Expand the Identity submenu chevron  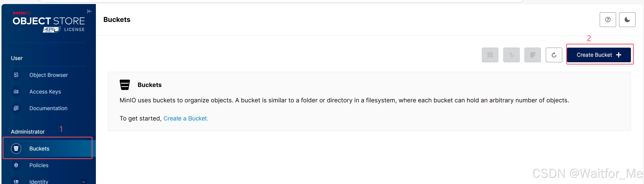[x=84, y=181]
